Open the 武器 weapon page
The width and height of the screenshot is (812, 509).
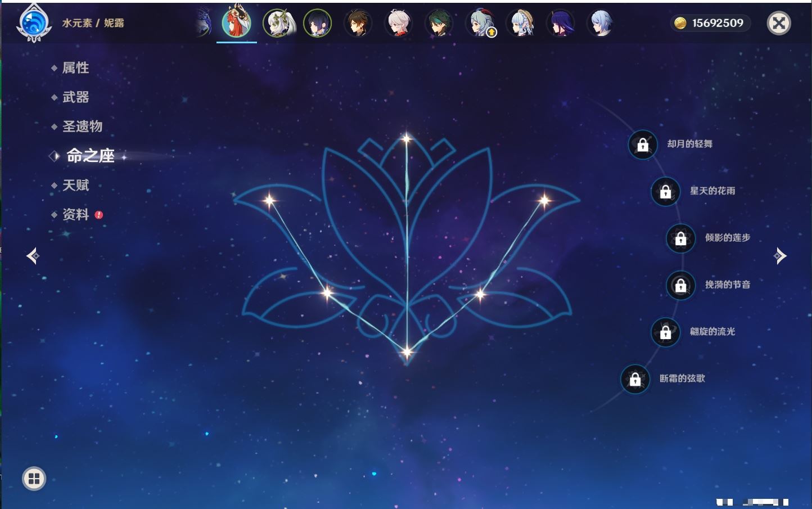(75, 97)
